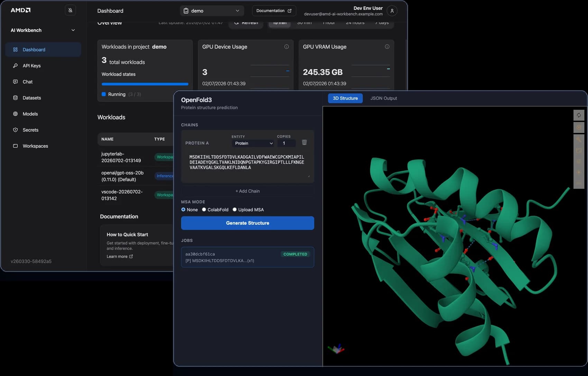Screen dimensions: 588x376
Task: Click the Generate Structure button
Action: pyautogui.click(x=248, y=223)
